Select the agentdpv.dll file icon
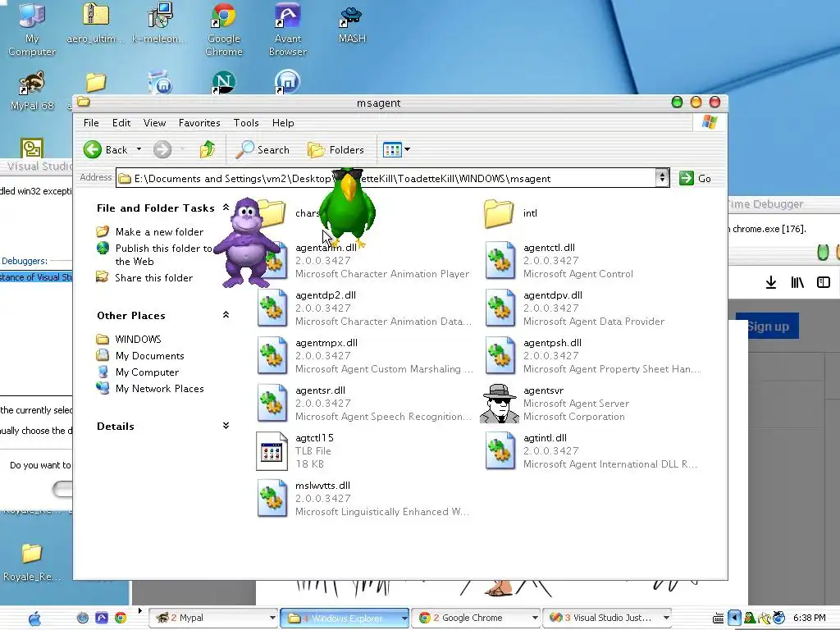 point(500,308)
